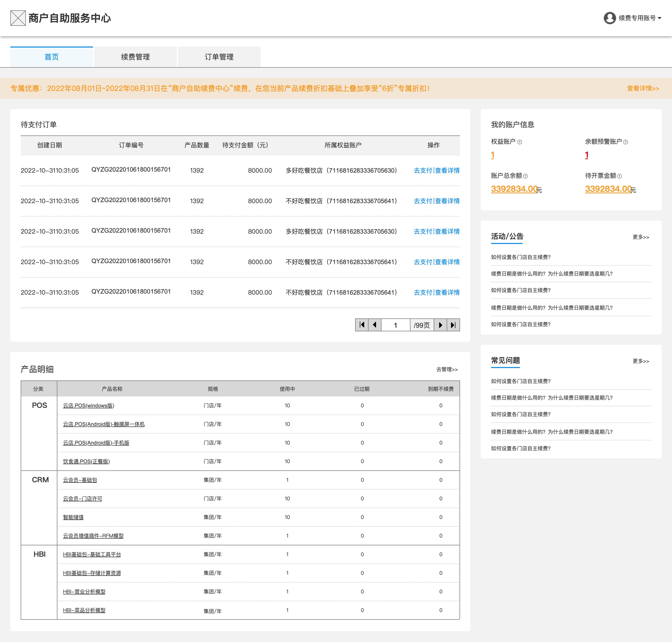Viewport: 672px width, 642px height.
Task: Click help icon next to 权益账户
Action: pos(520,142)
